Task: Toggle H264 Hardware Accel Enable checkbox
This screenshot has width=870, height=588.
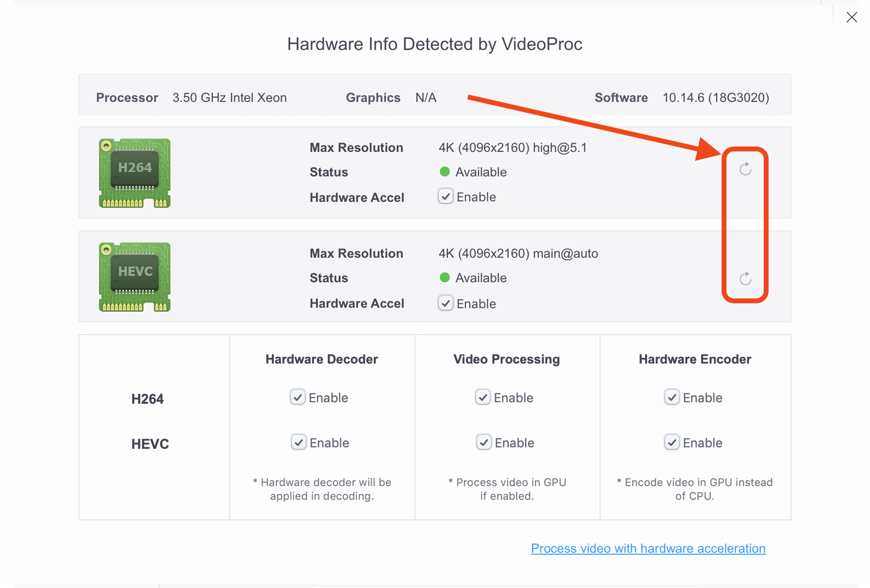Action: tap(446, 196)
